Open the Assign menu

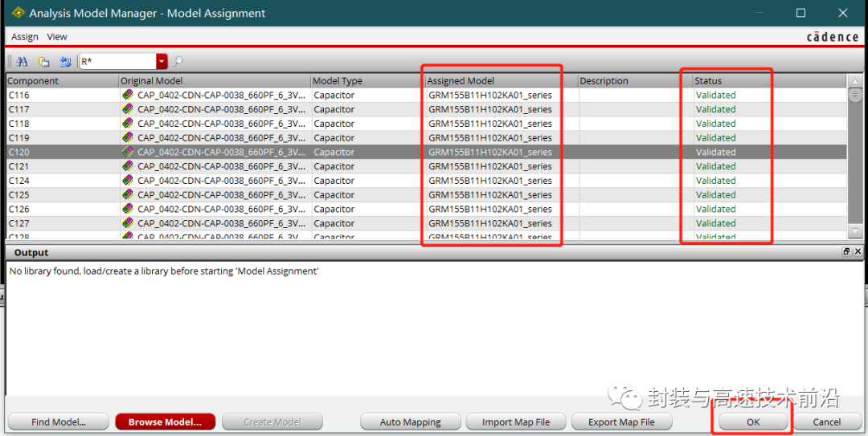click(25, 37)
